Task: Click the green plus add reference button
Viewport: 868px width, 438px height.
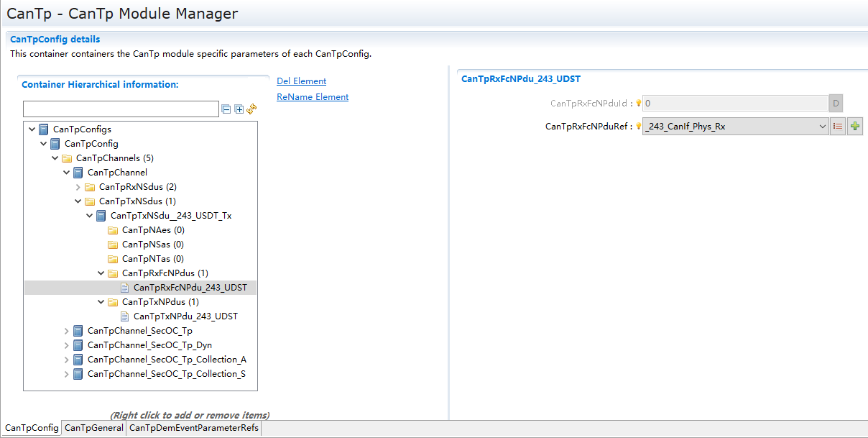Action: (x=854, y=127)
